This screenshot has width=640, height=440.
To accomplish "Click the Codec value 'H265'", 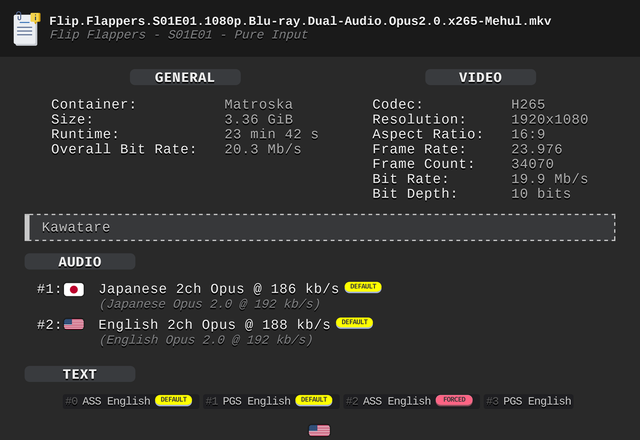I will point(528,104).
